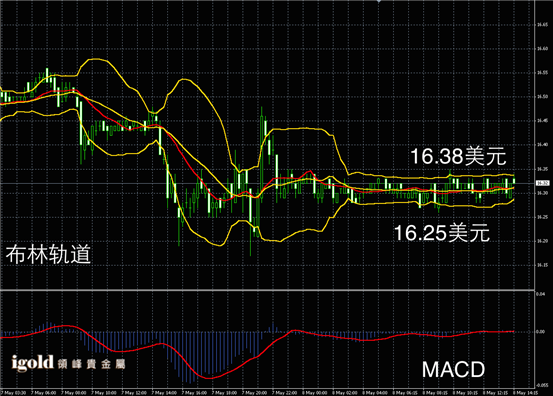Click the MACD 0.00 axis level
The height and width of the screenshot is (396, 553).
540,332
